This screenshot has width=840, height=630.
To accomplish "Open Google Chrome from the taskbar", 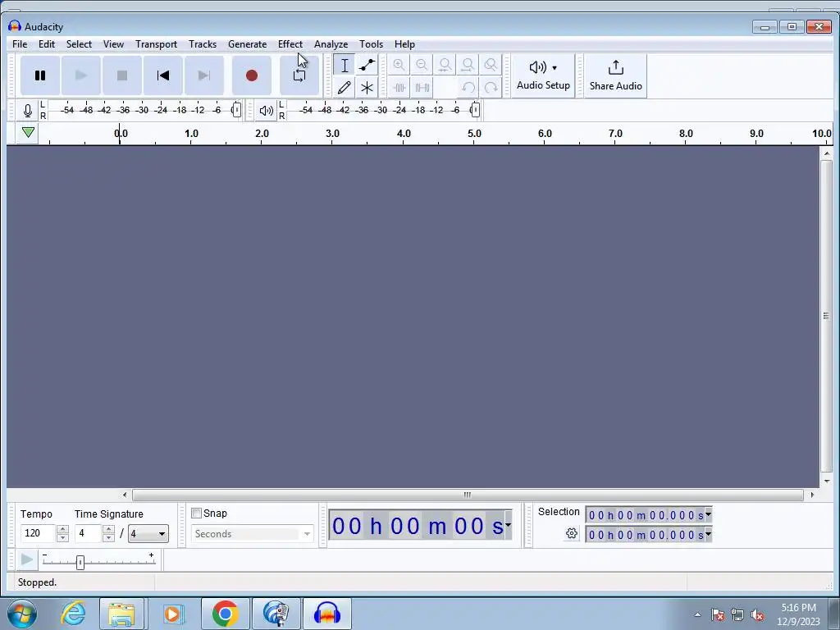I will coord(226,614).
